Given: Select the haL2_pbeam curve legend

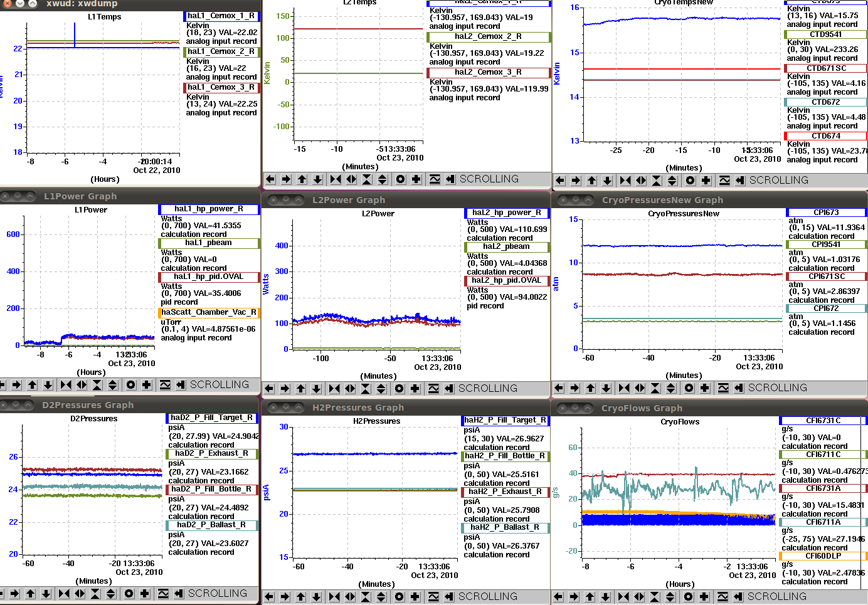Looking at the screenshot, I should point(507,246).
